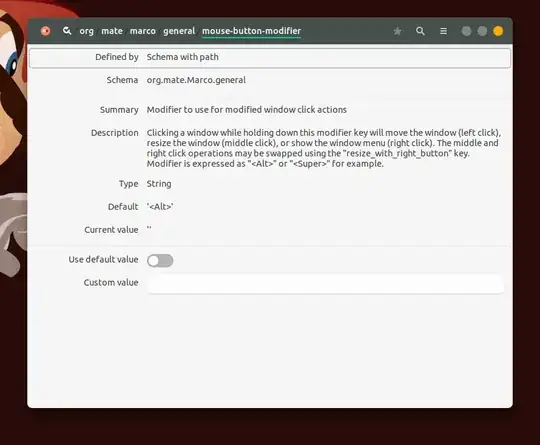Click the orange window control button
Image resolution: width=540 pixels, height=445 pixels.
498,31
